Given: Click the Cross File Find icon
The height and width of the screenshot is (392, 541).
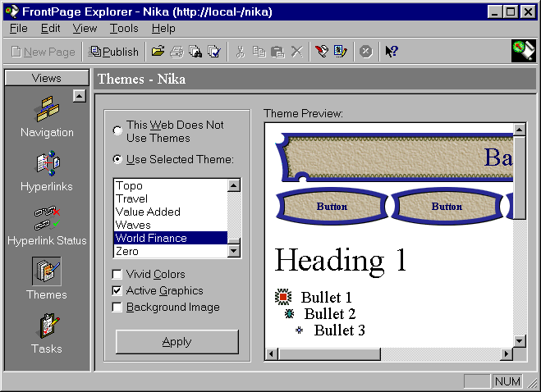Looking at the screenshot, I should coord(195,52).
